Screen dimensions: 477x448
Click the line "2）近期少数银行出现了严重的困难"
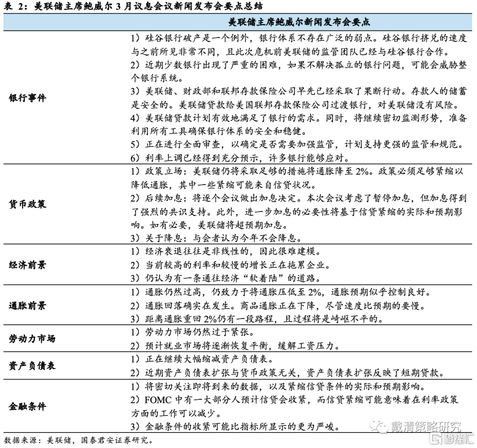(299, 65)
